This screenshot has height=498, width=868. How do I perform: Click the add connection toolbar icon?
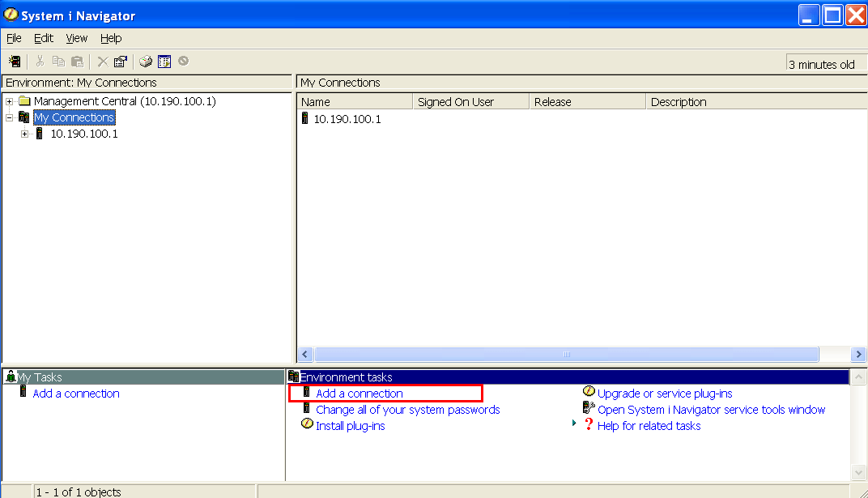click(x=15, y=62)
